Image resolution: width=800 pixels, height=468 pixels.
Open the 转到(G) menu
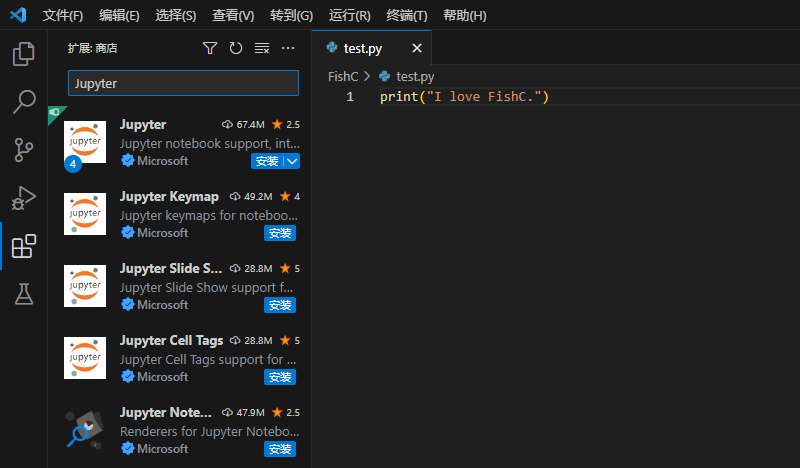click(291, 15)
